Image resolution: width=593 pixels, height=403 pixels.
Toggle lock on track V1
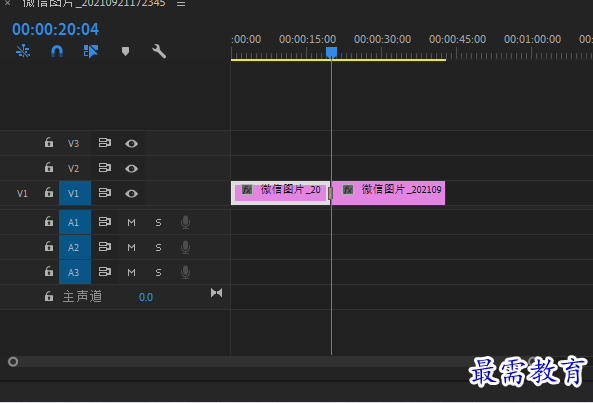[49, 192]
